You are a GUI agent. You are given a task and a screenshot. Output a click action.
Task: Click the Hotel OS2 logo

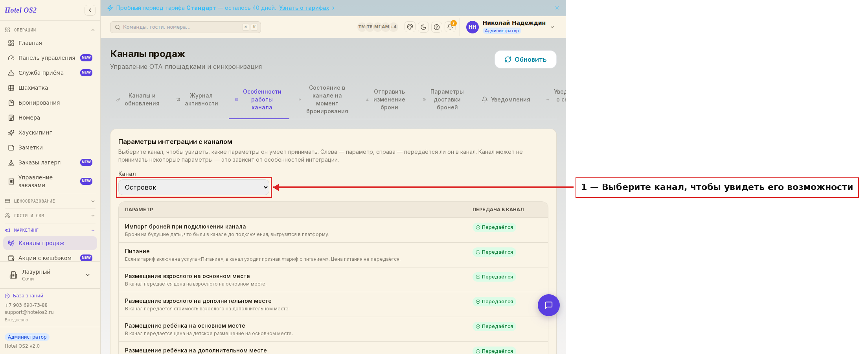[21, 10]
